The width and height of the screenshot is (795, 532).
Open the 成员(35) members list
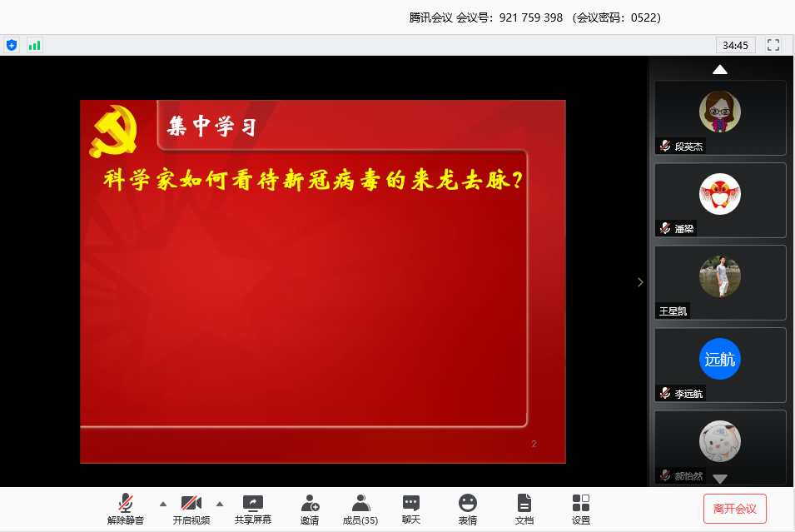tap(360, 508)
